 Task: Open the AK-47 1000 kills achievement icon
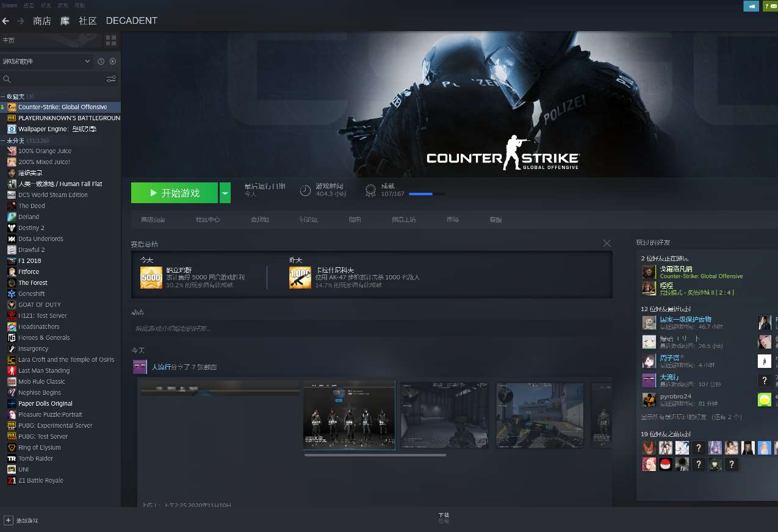[300, 278]
